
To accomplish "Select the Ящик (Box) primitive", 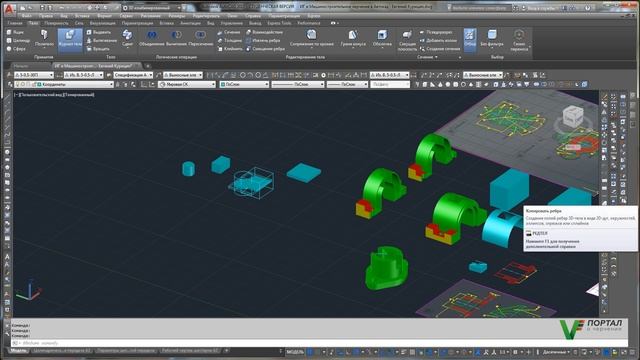I will click(16, 32).
